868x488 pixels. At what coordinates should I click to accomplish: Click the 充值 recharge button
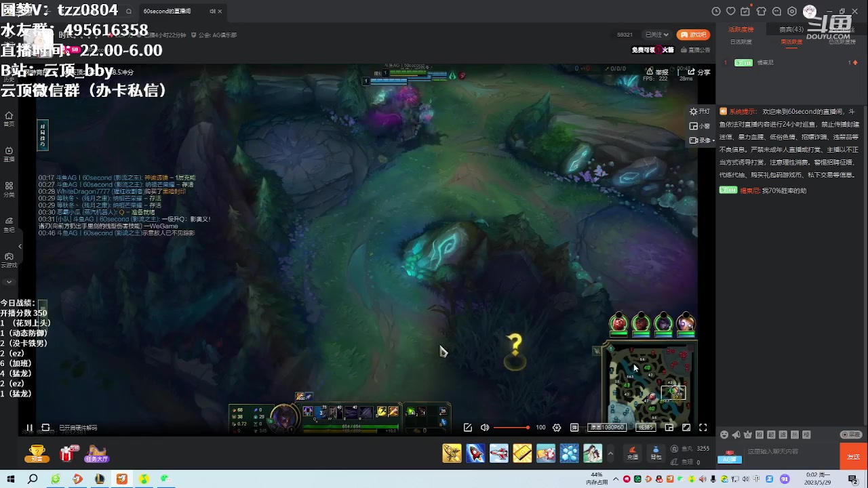point(632,453)
